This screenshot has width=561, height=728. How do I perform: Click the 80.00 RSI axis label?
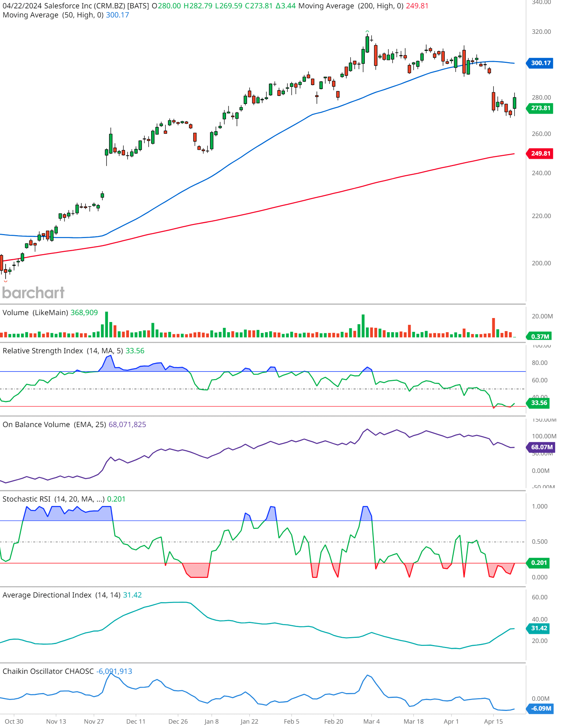(540, 363)
